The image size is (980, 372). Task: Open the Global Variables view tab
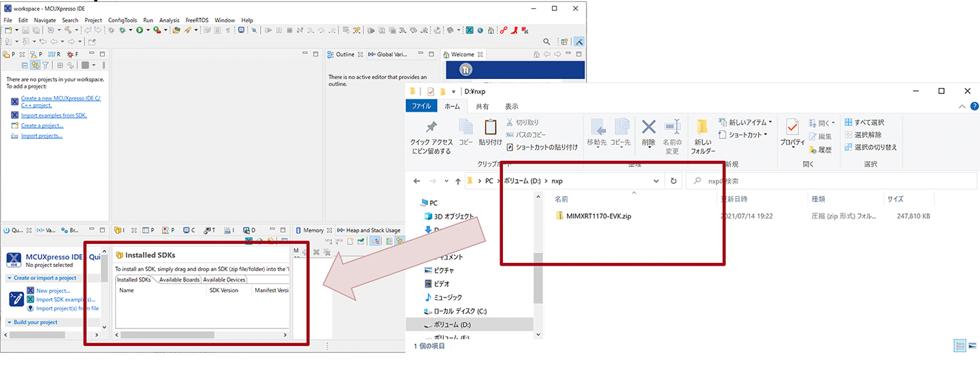click(388, 55)
